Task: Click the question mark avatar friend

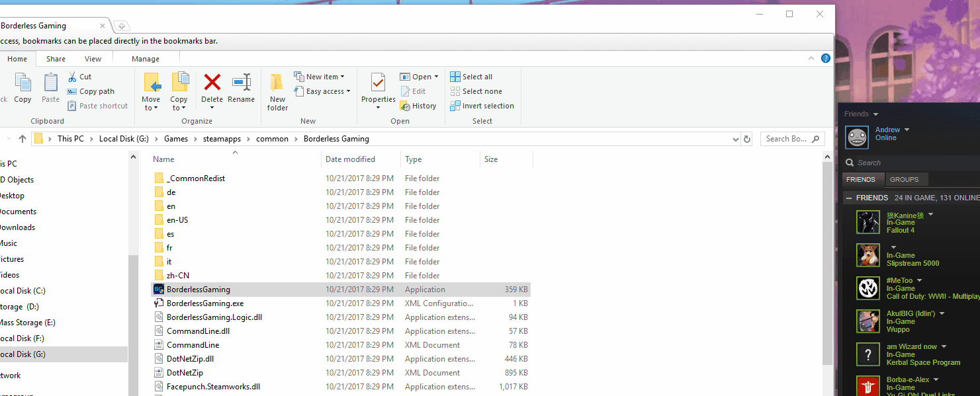Action: pyautogui.click(x=868, y=354)
